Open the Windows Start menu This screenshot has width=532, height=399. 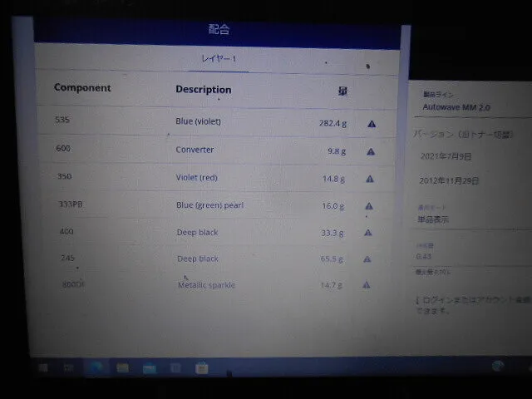pyautogui.click(x=42, y=367)
